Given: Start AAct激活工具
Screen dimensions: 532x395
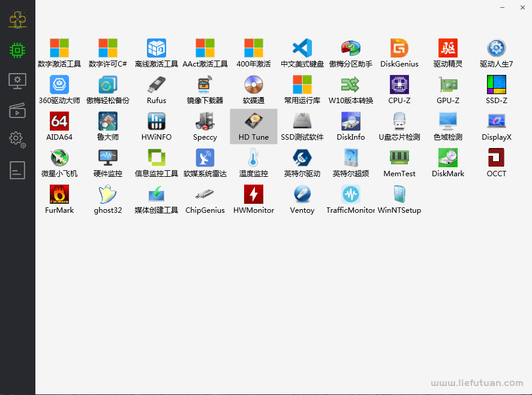Looking at the screenshot, I should (x=205, y=53).
